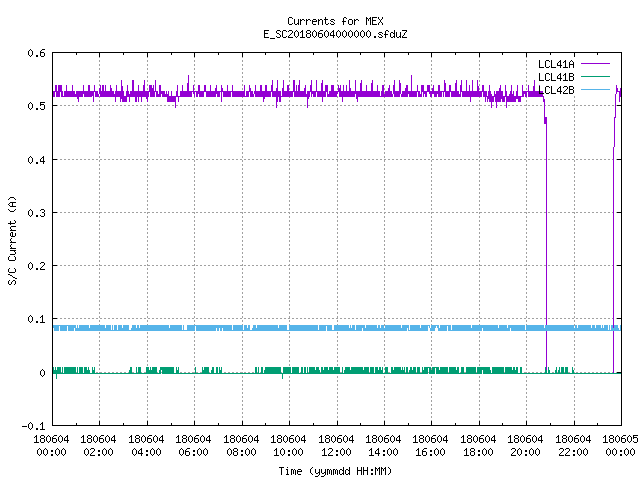
Task: Click the x-axis tick 180604 16:00
Action: [430, 445]
